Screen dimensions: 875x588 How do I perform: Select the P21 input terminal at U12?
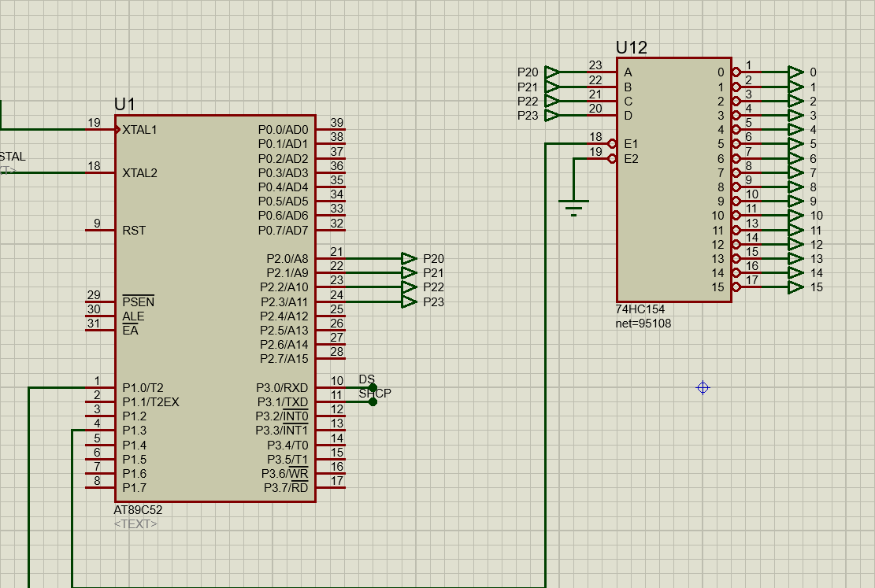pos(552,87)
